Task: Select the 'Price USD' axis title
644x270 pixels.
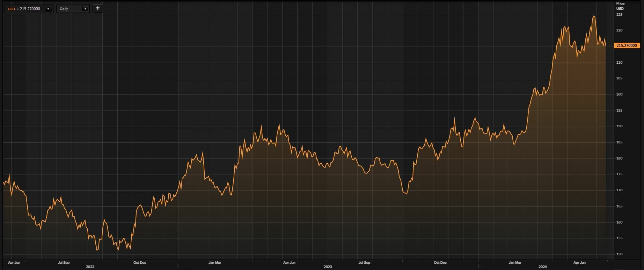Action: (x=620, y=6)
